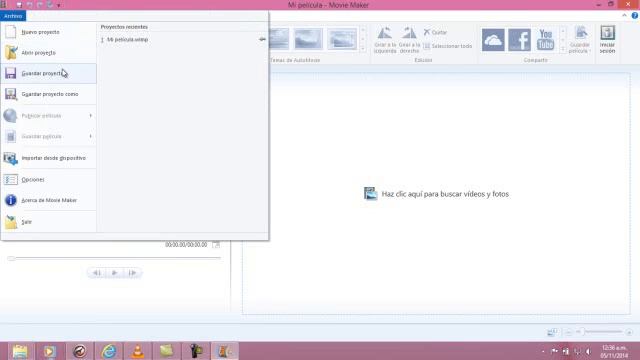Open Acerca de Movie Maker
640x360 pixels.
49,200
